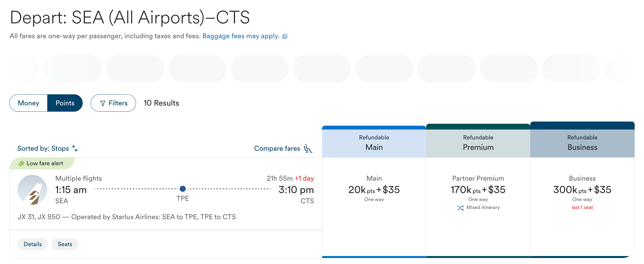Image resolution: width=644 pixels, height=264 pixels.
Task: Open the Sorted by: Stops menu
Action: (x=43, y=148)
